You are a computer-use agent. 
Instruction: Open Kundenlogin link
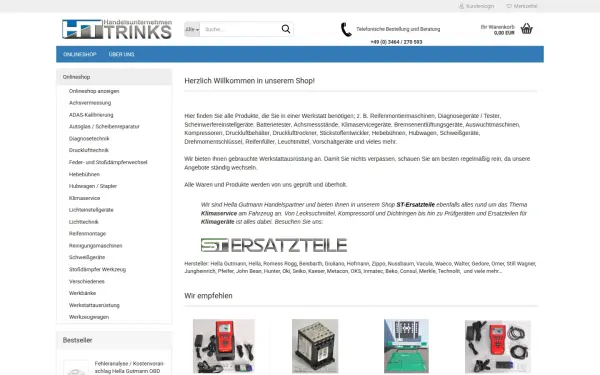(480, 6)
